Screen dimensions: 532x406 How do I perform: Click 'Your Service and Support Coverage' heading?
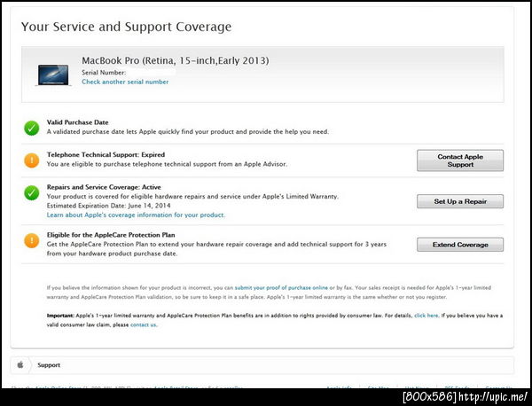tap(126, 27)
